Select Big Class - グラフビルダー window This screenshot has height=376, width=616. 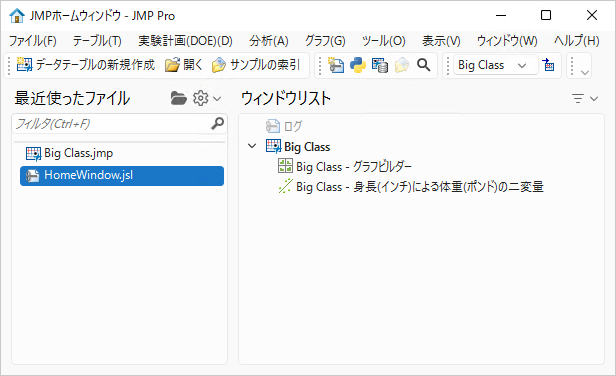pyautogui.click(x=354, y=167)
